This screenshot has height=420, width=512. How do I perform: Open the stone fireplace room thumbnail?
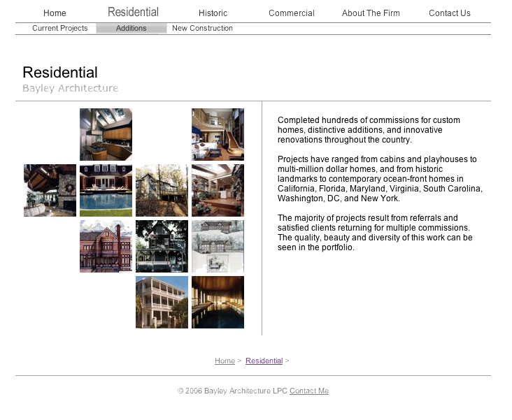(x=50, y=190)
